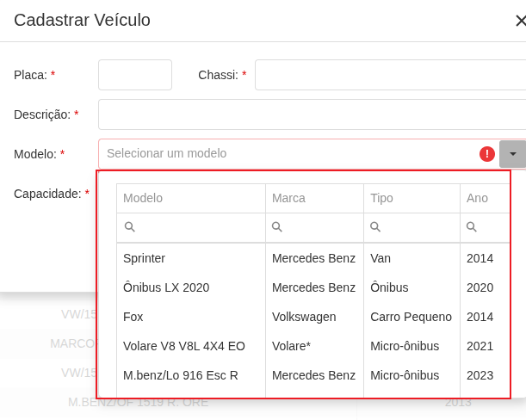Sort by the Marca column header

point(314,198)
